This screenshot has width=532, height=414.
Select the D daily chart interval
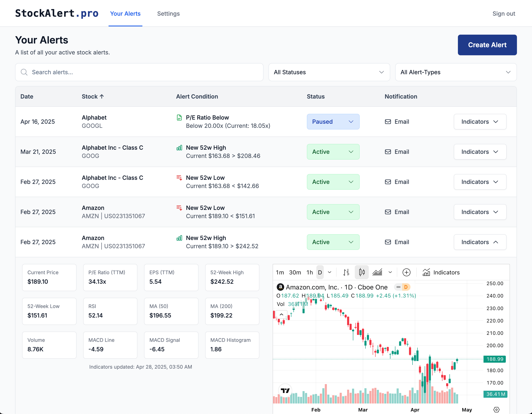(320, 272)
